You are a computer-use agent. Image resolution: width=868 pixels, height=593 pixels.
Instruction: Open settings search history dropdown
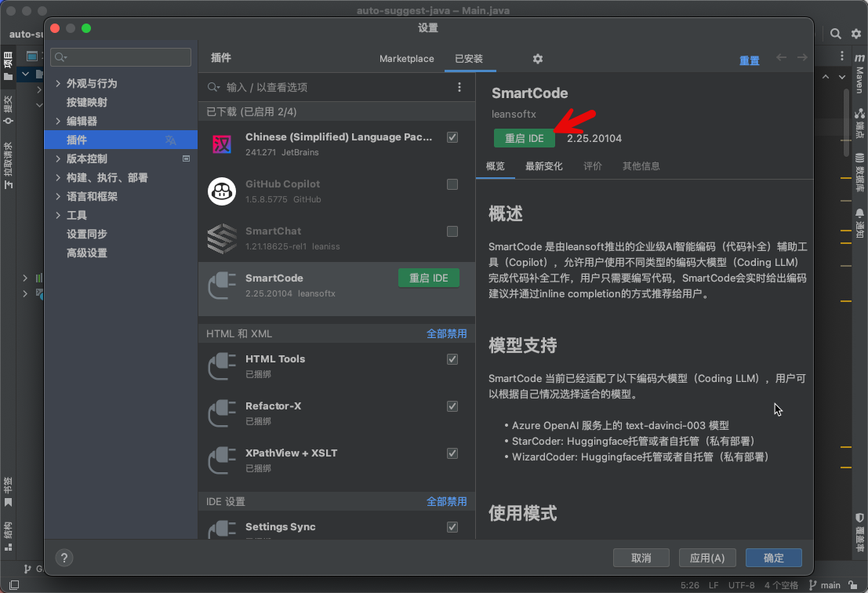pos(61,57)
